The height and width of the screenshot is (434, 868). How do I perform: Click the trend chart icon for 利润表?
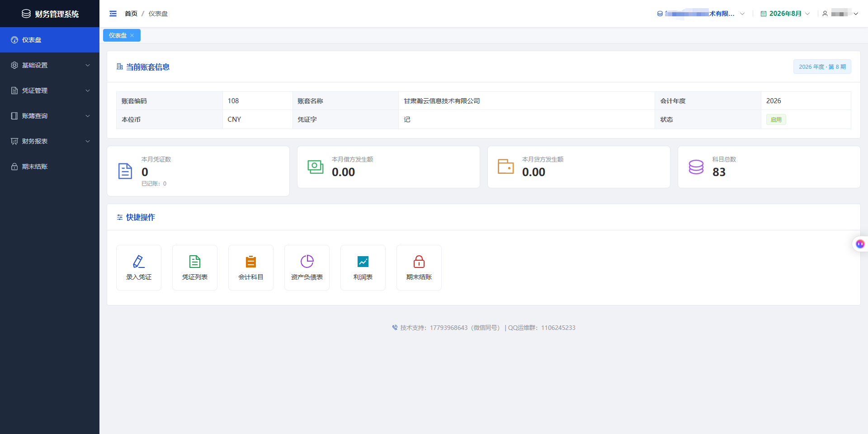pos(363,261)
